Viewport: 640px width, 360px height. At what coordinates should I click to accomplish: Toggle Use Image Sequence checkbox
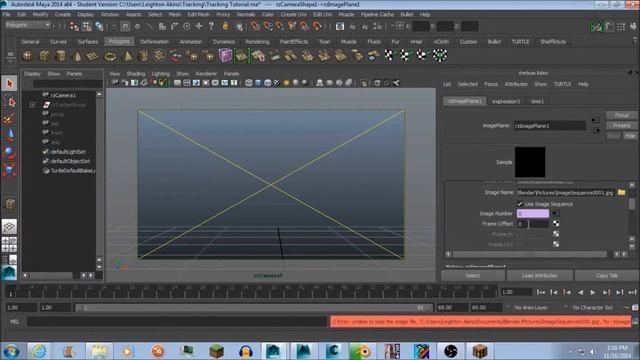[x=520, y=204]
